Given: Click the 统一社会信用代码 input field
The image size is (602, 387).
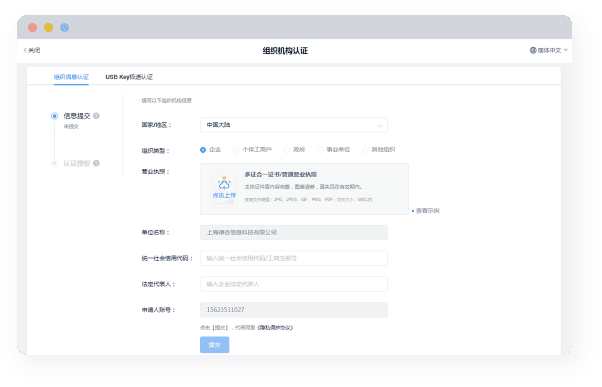Looking at the screenshot, I should click(294, 258).
